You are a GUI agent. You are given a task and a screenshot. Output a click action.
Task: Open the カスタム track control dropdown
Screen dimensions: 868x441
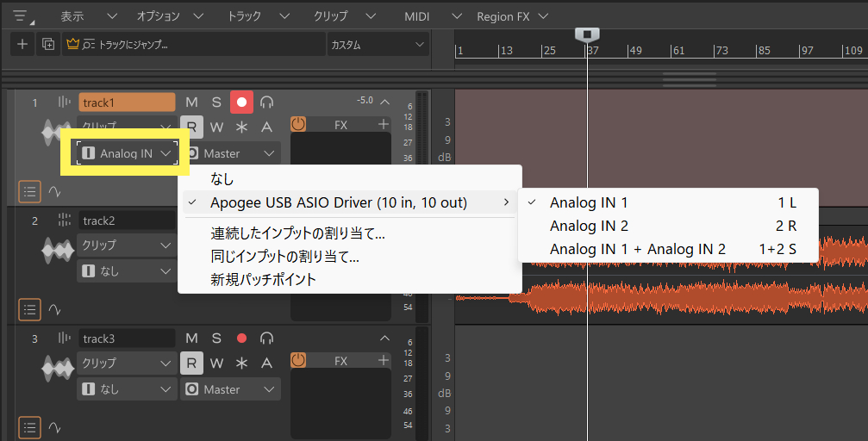pos(378,44)
